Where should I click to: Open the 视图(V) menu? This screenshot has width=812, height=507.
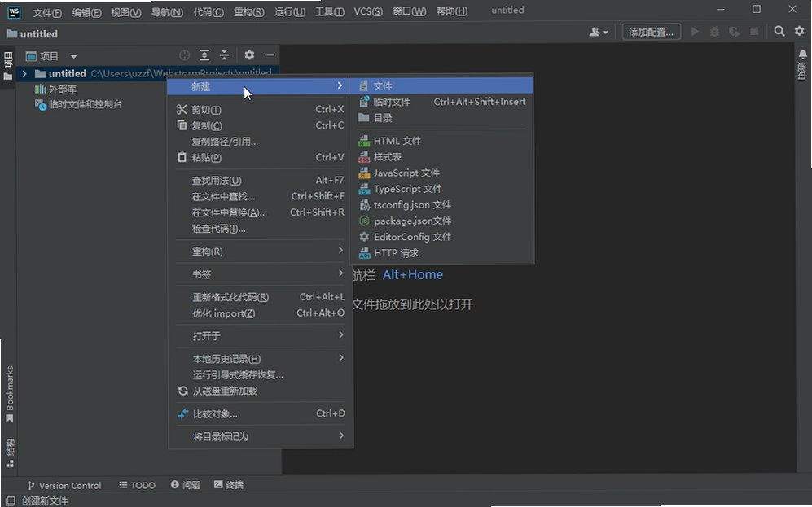tap(126, 12)
